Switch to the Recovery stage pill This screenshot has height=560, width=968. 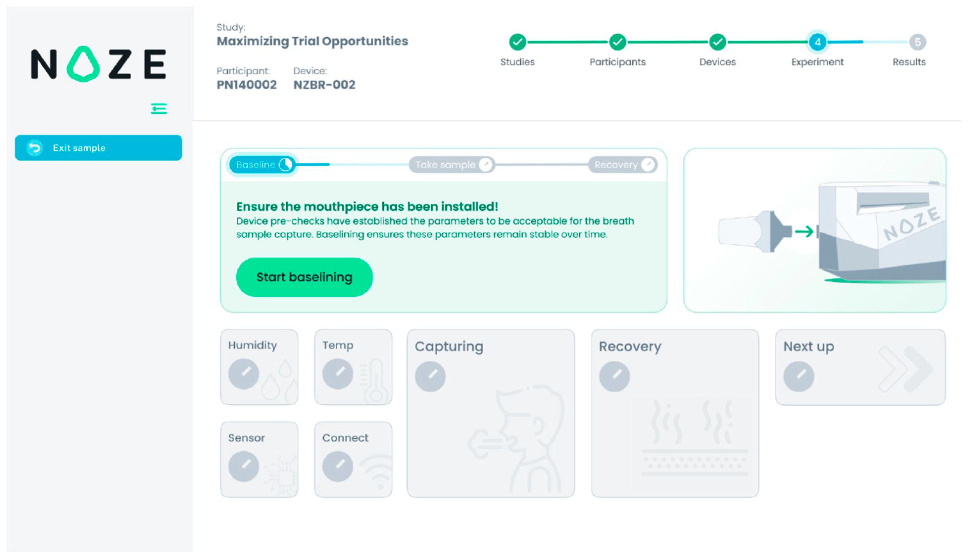tap(623, 165)
